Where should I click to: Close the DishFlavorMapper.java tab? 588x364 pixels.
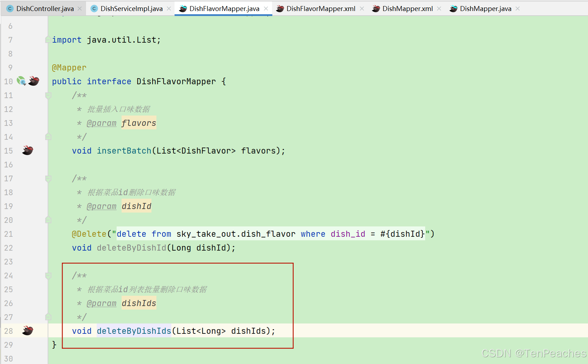coord(266,9)
